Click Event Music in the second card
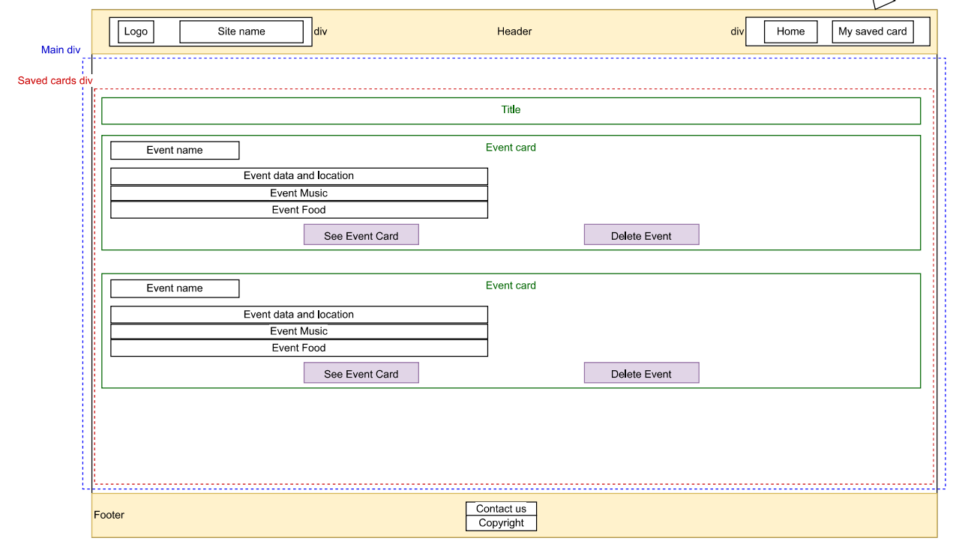This screenshot has width=980, height=541. click(x=299, y=331)
